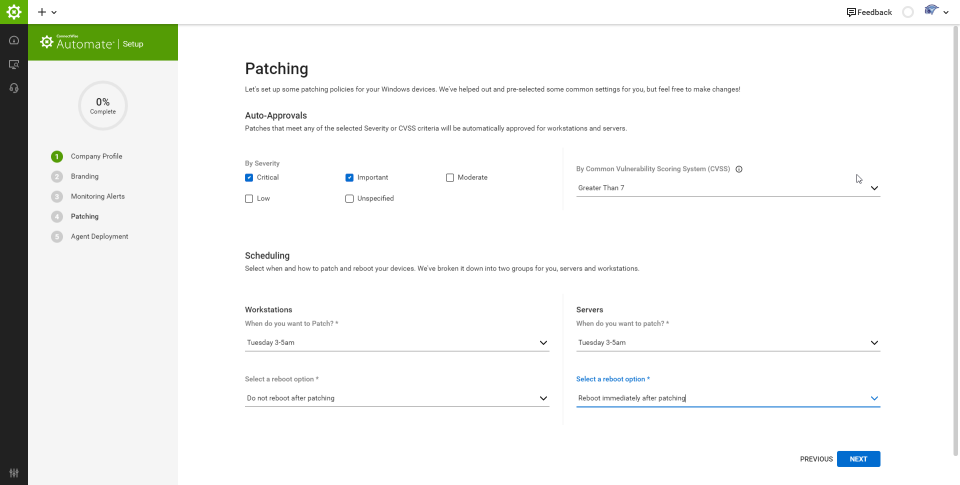Click the headset support sidebar icon
Screen dimensions: 960x485
click(x=14, y=88)
